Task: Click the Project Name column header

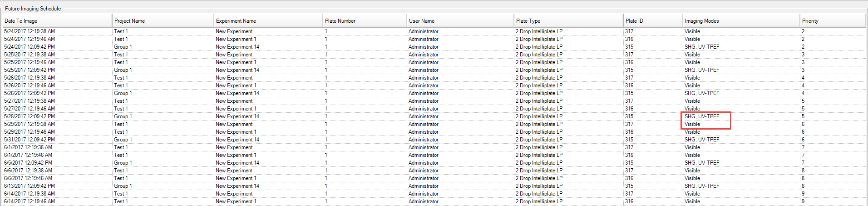Action: click(129, 21)
